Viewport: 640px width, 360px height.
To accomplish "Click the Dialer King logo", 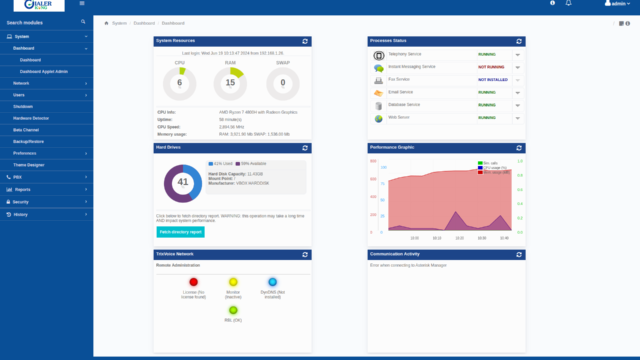I will (x=39, y=5).
